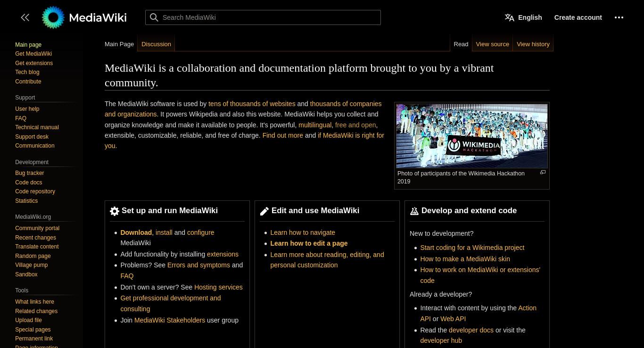Open 'Learn how to edit a page'
644x348 pixels.
[309, 243]
